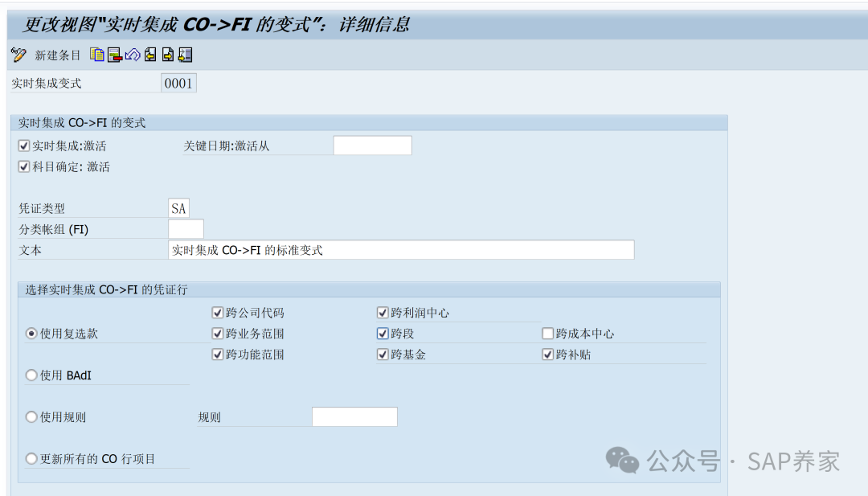Toggle the 跨功能范围 checkbox
The image size is (868, 496).
pos(218,355)
